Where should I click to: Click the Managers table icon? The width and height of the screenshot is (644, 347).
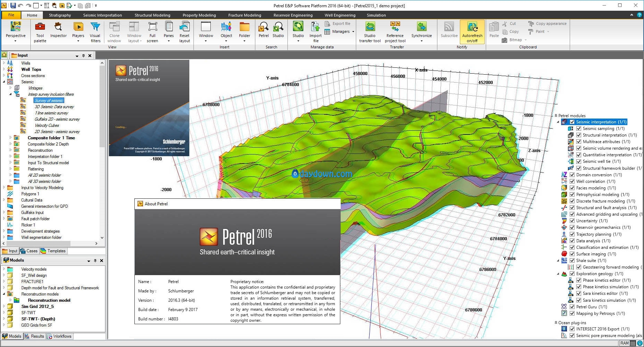coord(327,32)
